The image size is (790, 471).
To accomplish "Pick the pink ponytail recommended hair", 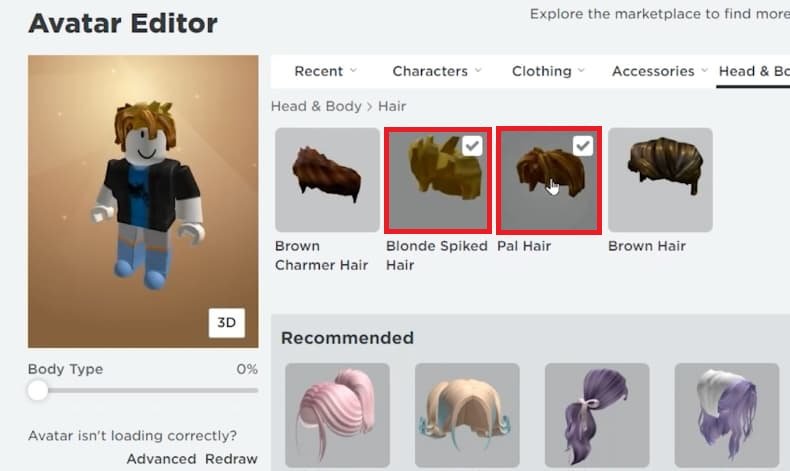I will click(x=337, y=415).
